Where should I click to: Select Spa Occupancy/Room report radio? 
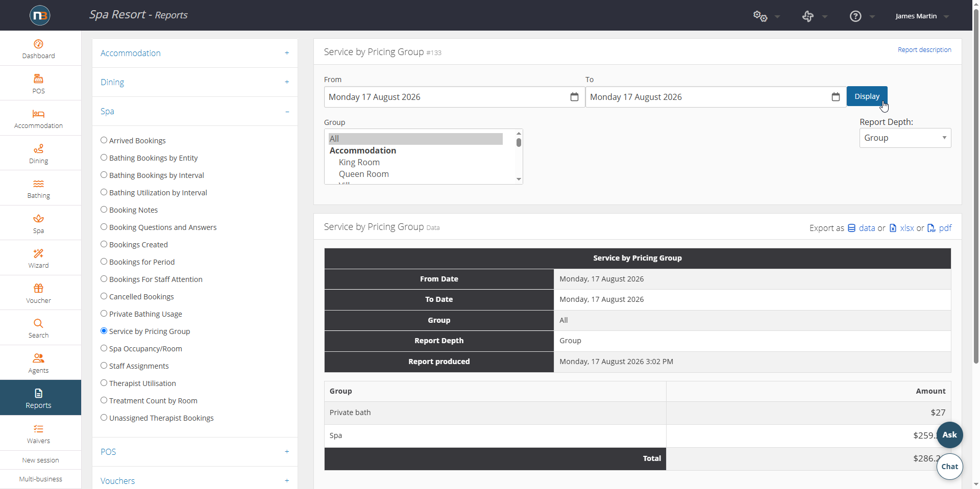coord(104,348)
